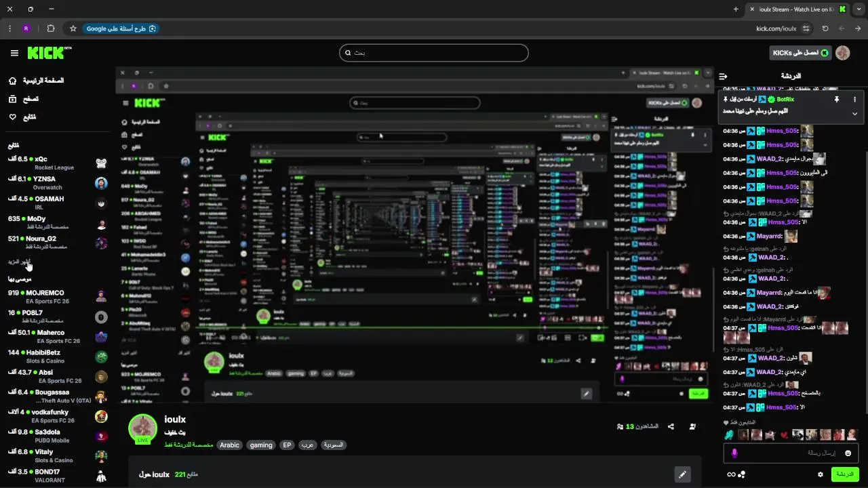Open the three-dot menu on pinned message

854,99
